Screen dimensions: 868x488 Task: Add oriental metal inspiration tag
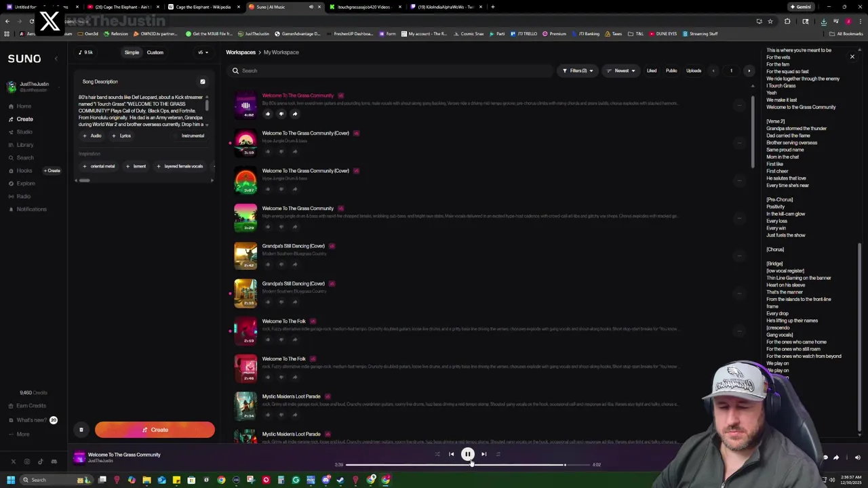click(99, 166)
